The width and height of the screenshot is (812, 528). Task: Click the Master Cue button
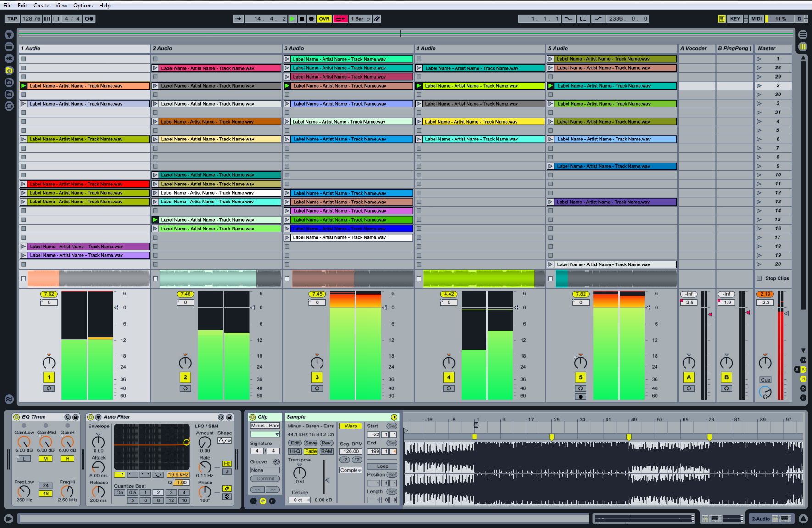765,380
